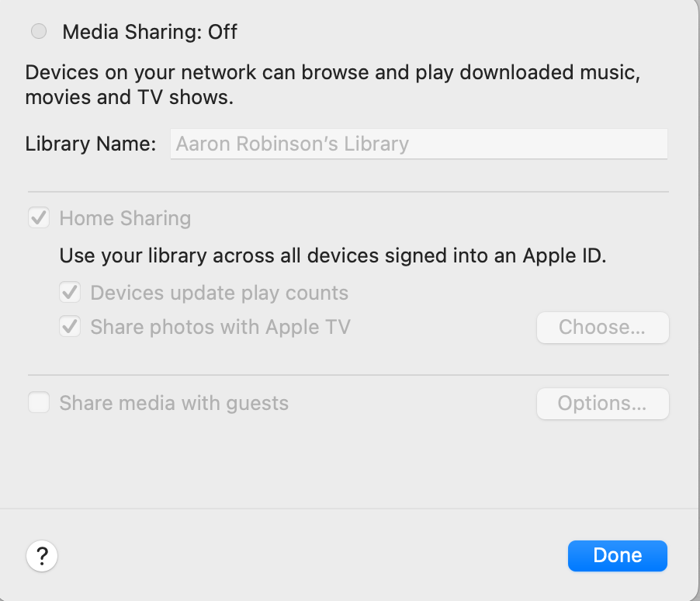Click the "Library Name:" label

91,144
